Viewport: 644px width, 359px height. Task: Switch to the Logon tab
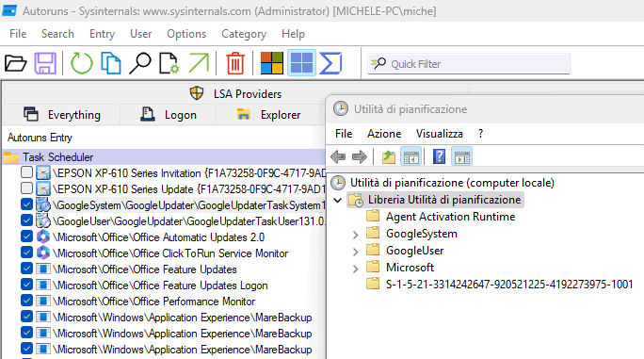tap(169, 115)
